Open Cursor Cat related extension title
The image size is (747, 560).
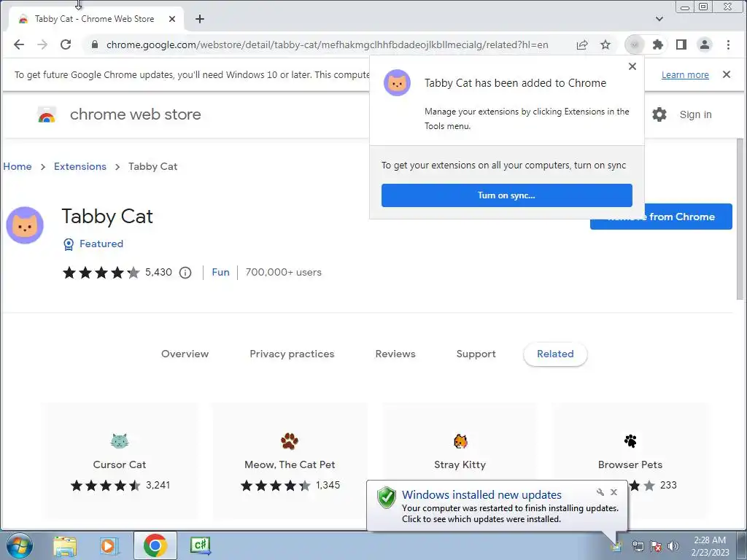(120, 464)
